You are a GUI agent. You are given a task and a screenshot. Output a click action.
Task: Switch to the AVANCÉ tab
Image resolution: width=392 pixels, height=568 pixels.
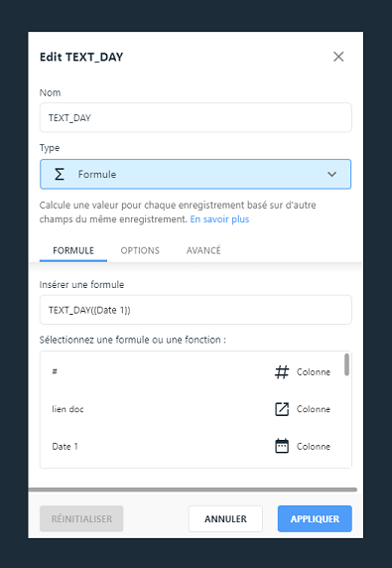[x=203, y=250]
